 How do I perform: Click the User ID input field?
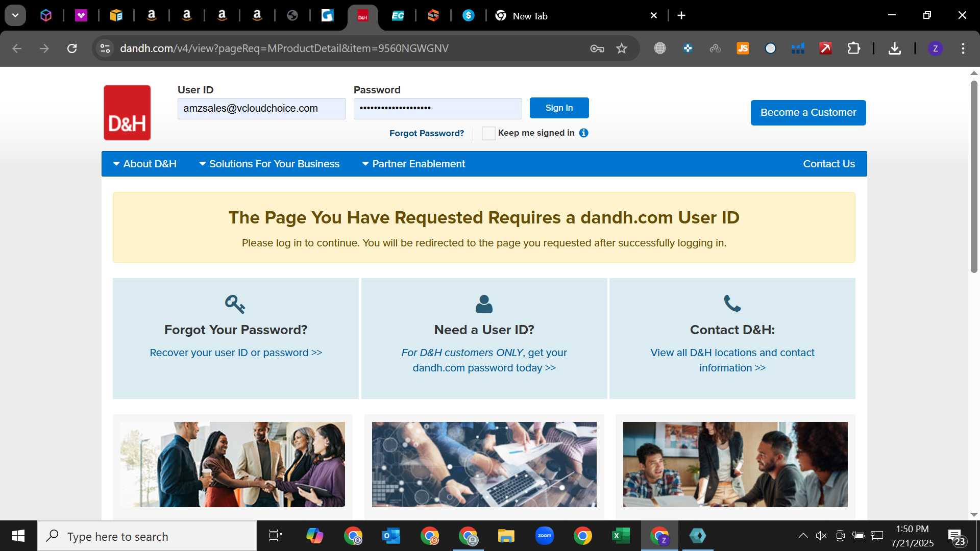pos(261,109)
